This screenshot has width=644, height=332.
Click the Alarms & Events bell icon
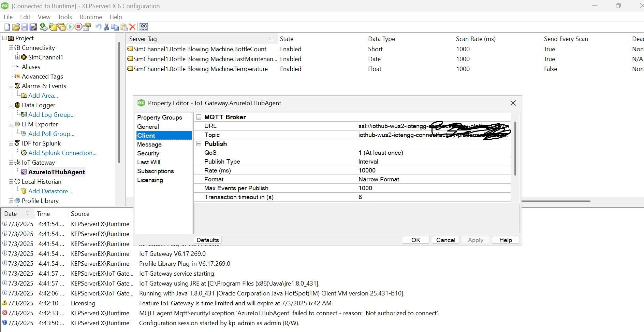[17, 86]
